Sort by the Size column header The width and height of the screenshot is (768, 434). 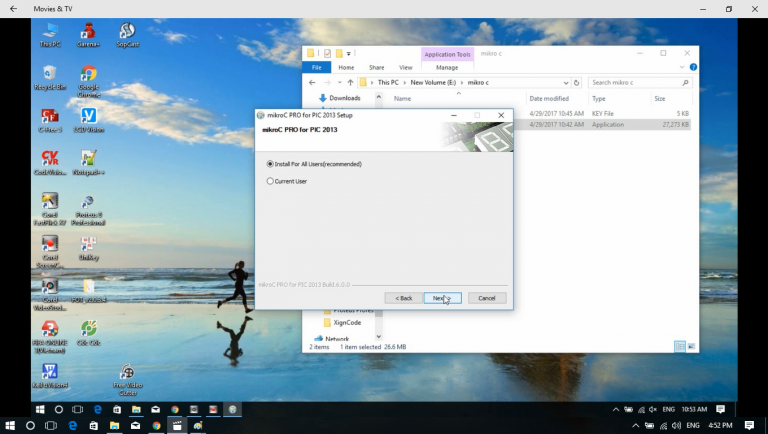660,98
